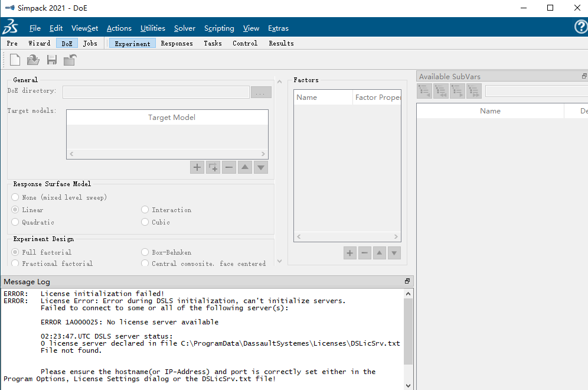Screen dimensions: 588x390
Task: Click the new DoE document icon
Action: point(15,60)
